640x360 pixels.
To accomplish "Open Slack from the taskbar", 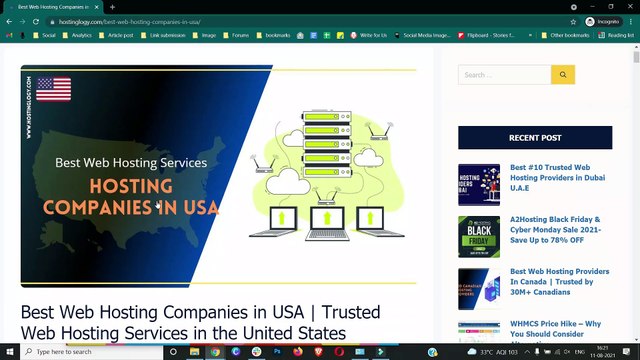I will [256, 351].
